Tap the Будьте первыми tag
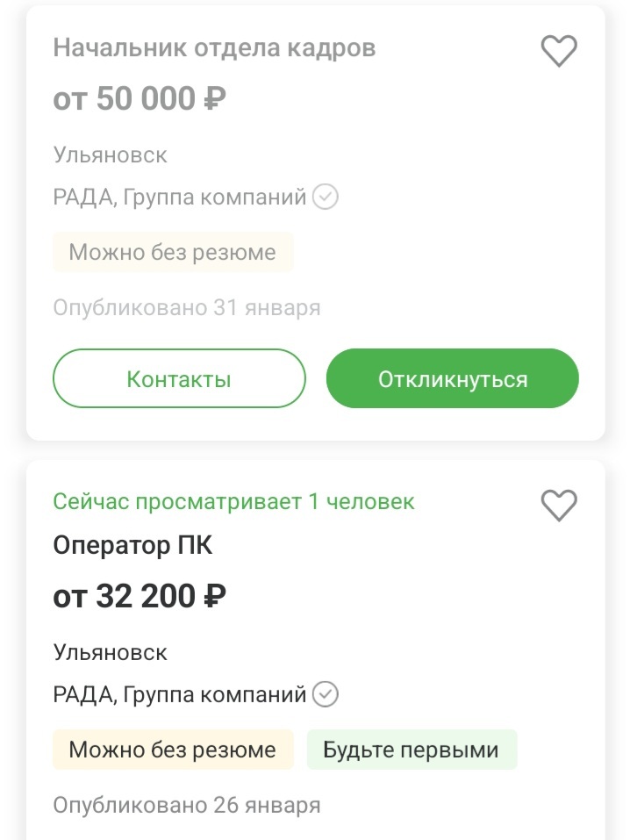Viewport: 630px width, 840px height. (411, 750)
